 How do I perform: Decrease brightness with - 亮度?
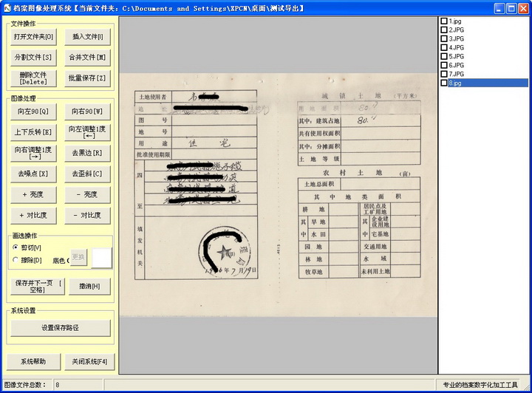click(x=87, y=194)
